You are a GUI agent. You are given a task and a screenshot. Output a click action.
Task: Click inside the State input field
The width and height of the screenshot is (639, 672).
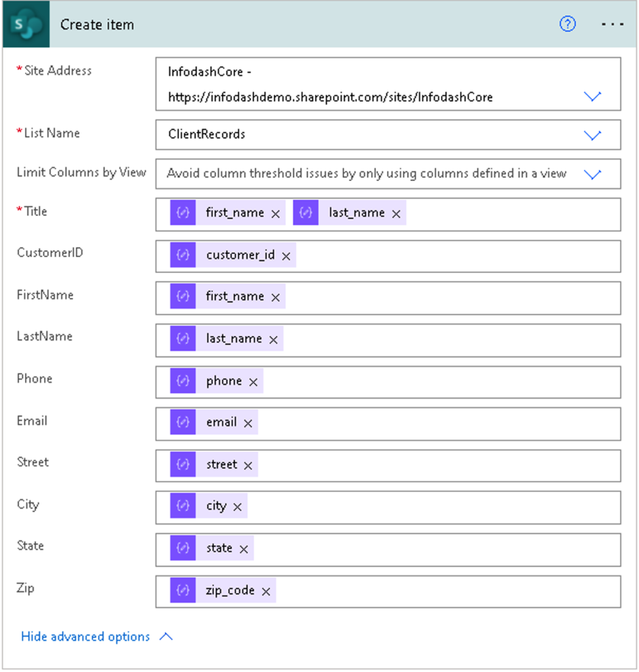pos(388,550)
